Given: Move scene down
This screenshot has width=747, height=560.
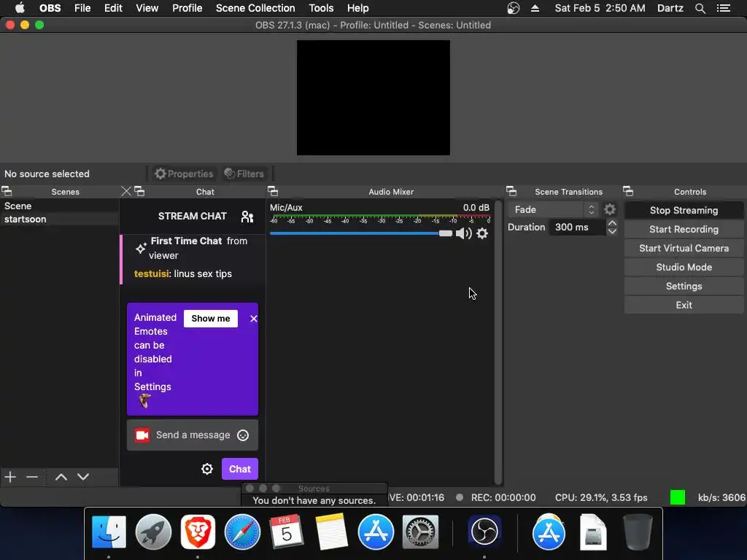Looking at the screenshot, I should 83,477.
